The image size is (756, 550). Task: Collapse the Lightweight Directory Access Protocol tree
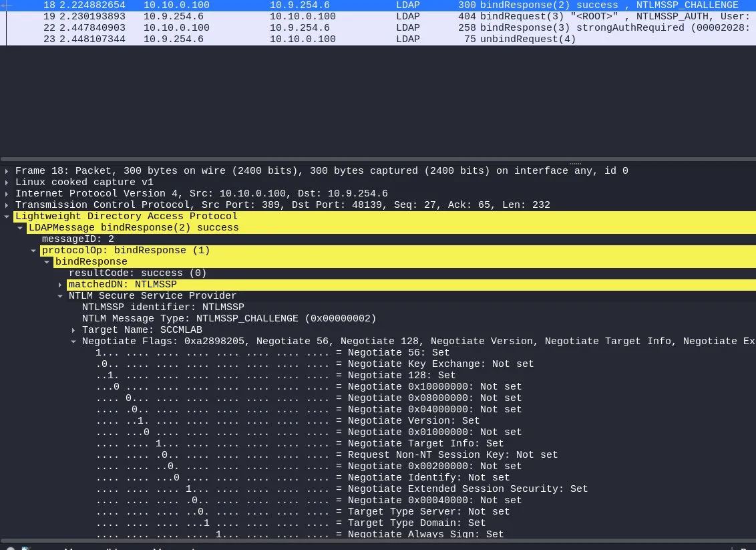(x=7, y=217)
